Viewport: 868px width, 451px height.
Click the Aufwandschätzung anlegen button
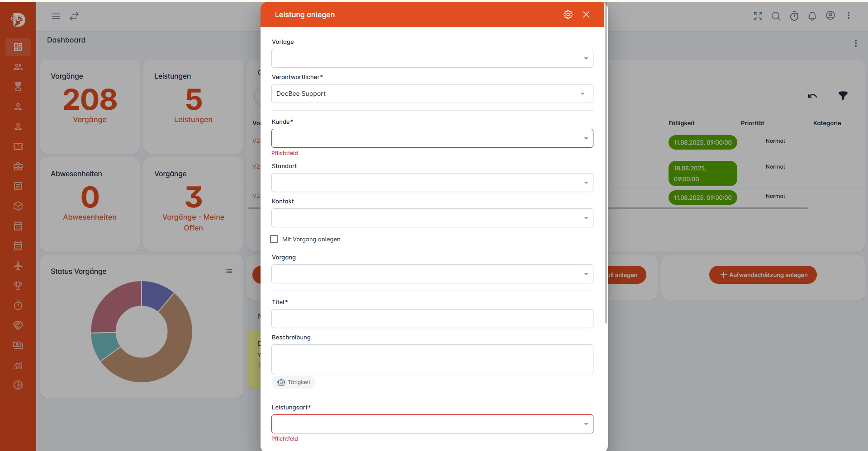(763, 275)
